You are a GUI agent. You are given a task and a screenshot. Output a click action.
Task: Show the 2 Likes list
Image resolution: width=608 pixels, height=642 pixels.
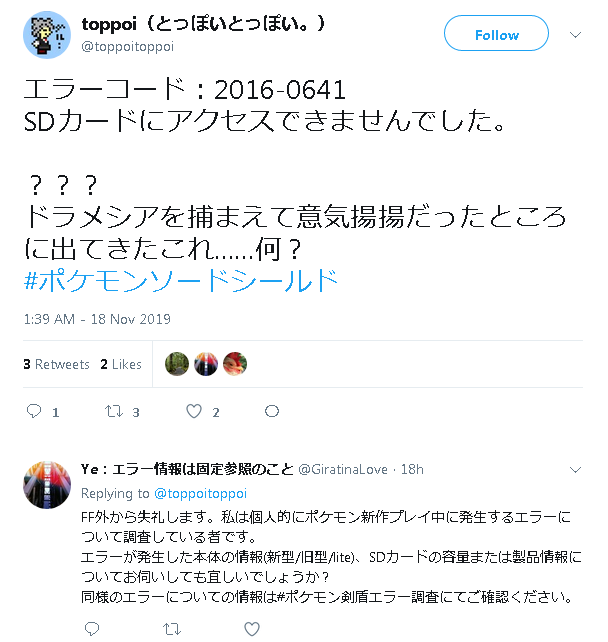click(121, 364)
